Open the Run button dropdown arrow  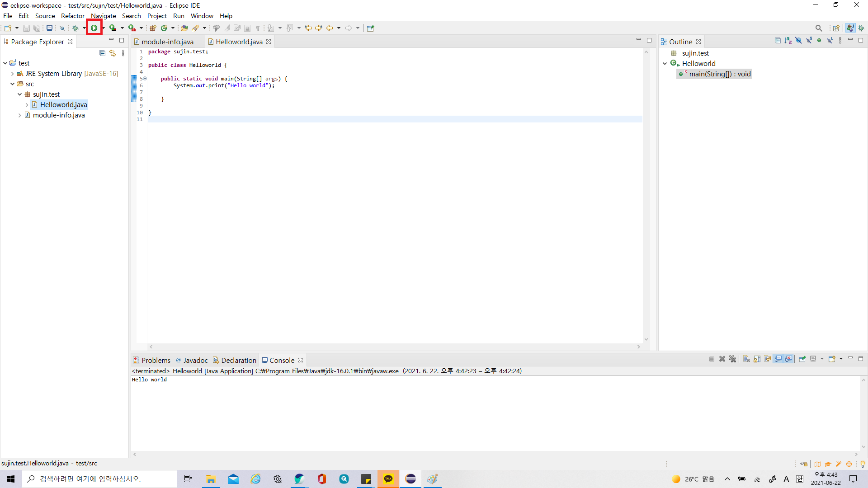click(x=104, y=28)
